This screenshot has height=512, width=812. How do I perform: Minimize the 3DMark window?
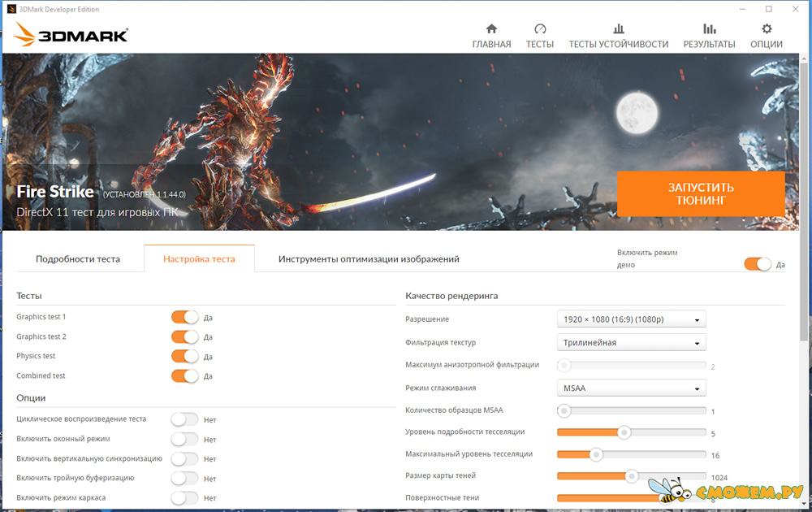point(743,9)
